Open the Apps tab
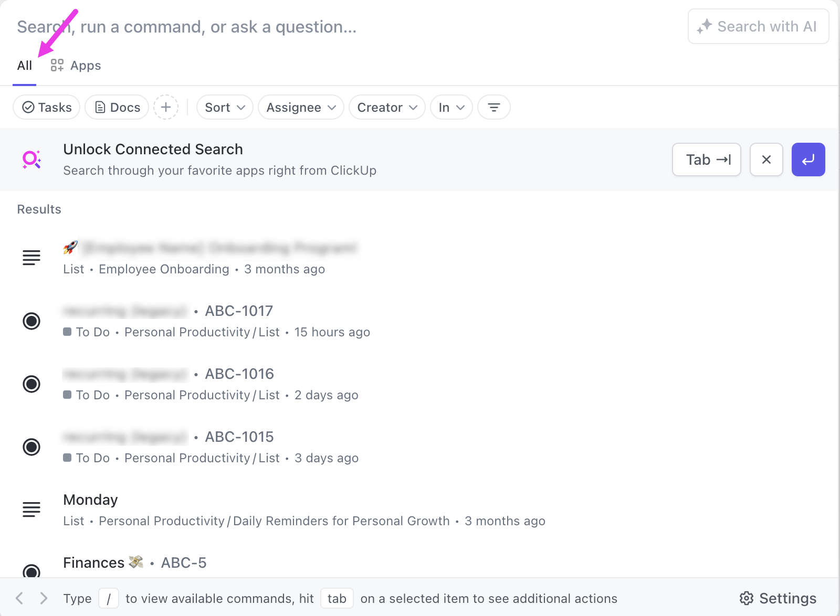This screenshot has width=840, height=616. click(x=76, y=66)
